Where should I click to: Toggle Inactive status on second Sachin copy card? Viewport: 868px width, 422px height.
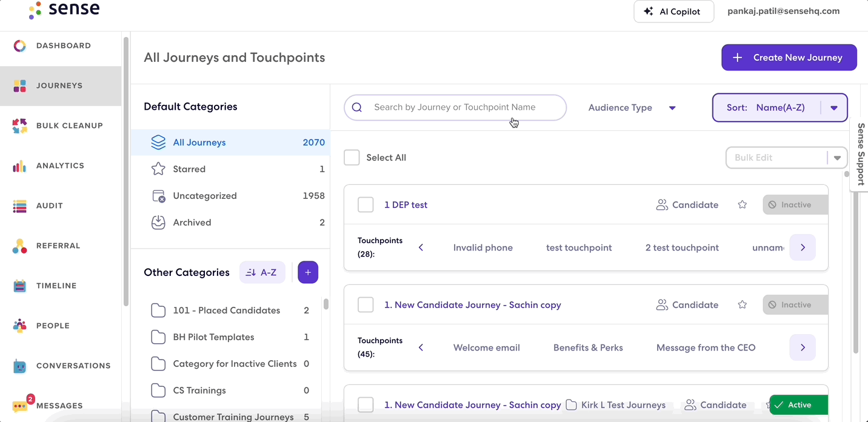click(x=795, y=305)
